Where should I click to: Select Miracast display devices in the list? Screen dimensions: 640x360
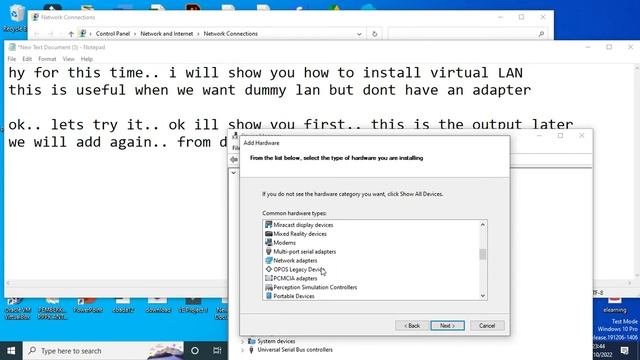[x=303, y=225]
